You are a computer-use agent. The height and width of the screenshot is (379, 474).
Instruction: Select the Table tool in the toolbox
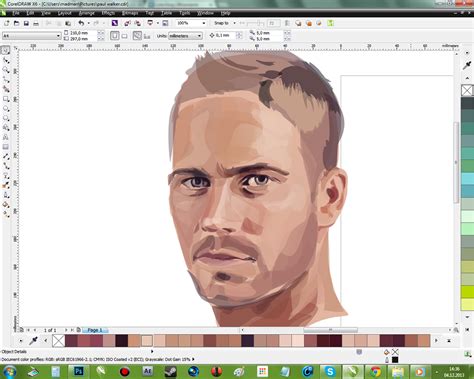tap(6, 147)
